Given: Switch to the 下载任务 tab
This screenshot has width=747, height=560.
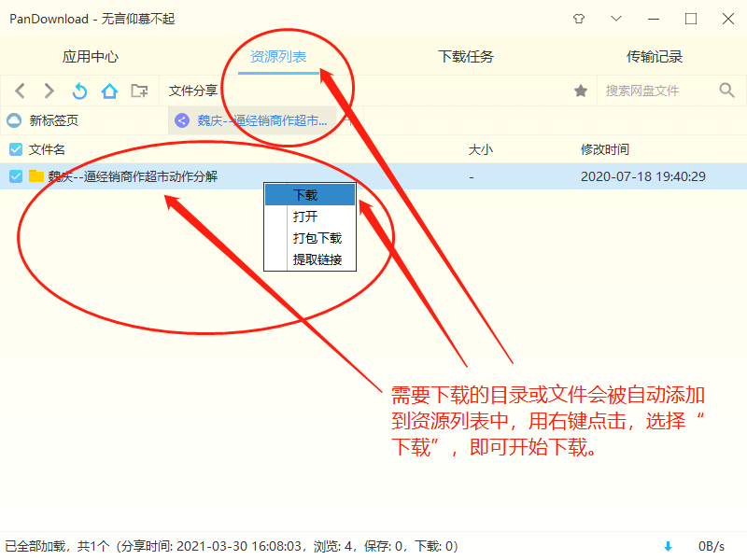Looking at the screenshot, I should (466, 57).
